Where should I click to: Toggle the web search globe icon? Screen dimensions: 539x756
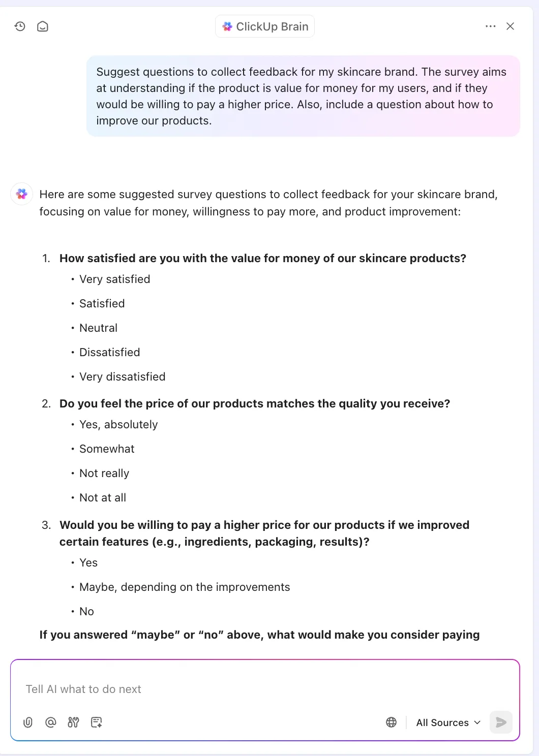tap(391, 722)
